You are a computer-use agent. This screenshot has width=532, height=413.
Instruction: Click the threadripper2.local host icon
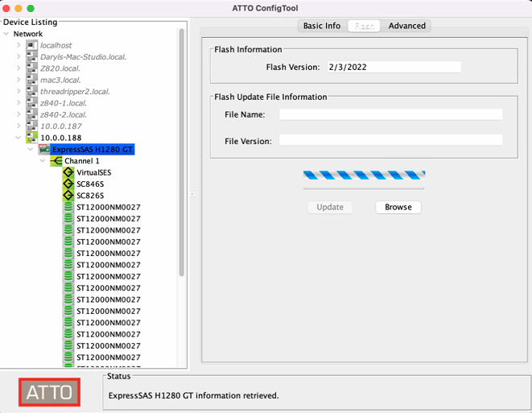(31, 91)
